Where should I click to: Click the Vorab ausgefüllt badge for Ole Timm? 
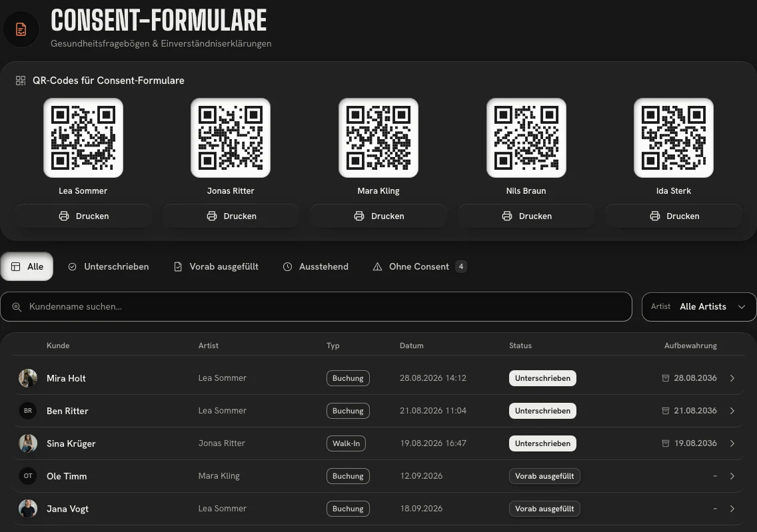pyautogui.click(x=544, y=476)
